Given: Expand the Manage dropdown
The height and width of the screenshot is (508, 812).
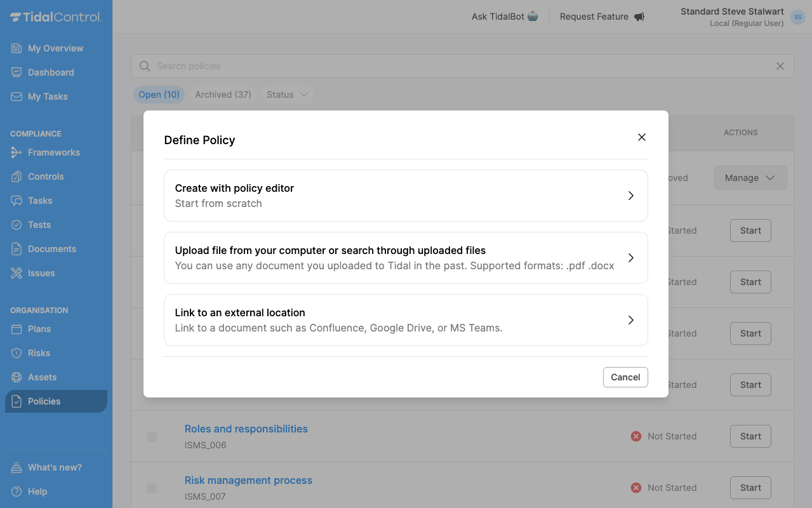Looking at the screenshot, I should (750, 178).
